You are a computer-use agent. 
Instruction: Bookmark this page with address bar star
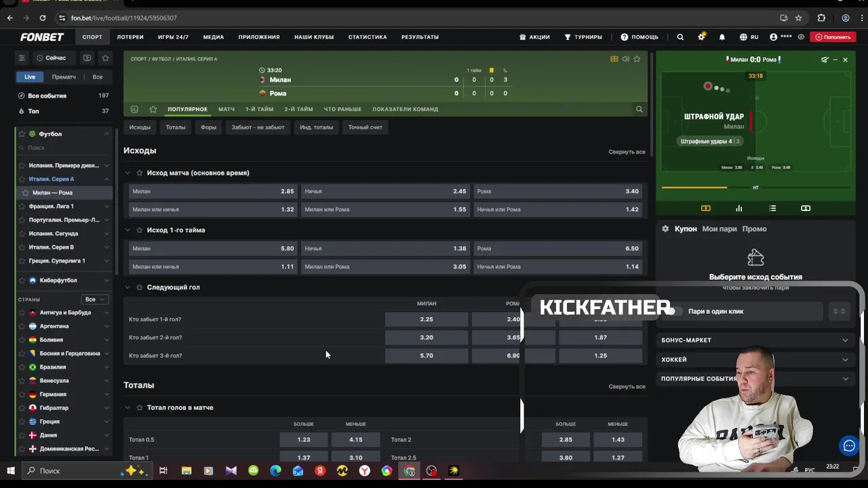click(798, 18)
